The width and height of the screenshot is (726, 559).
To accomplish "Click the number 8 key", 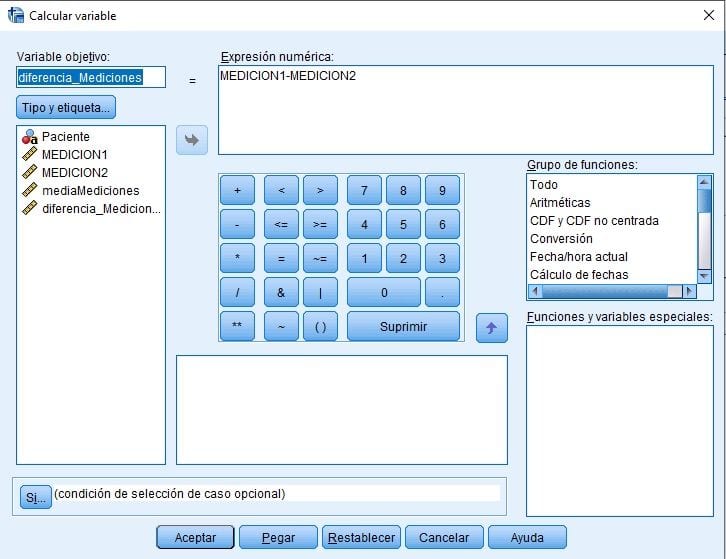I will (x=403, y=190).
